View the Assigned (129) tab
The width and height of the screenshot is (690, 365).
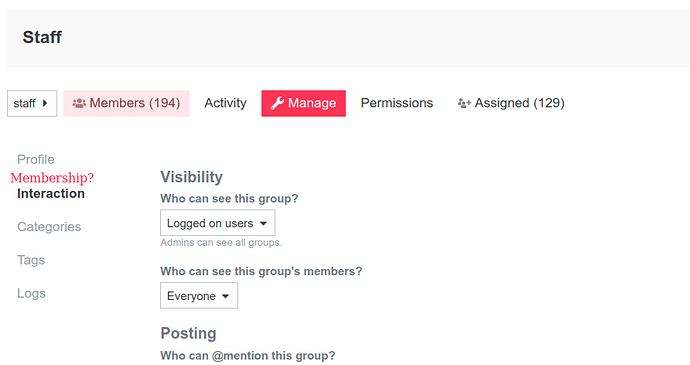click(511, 103)
